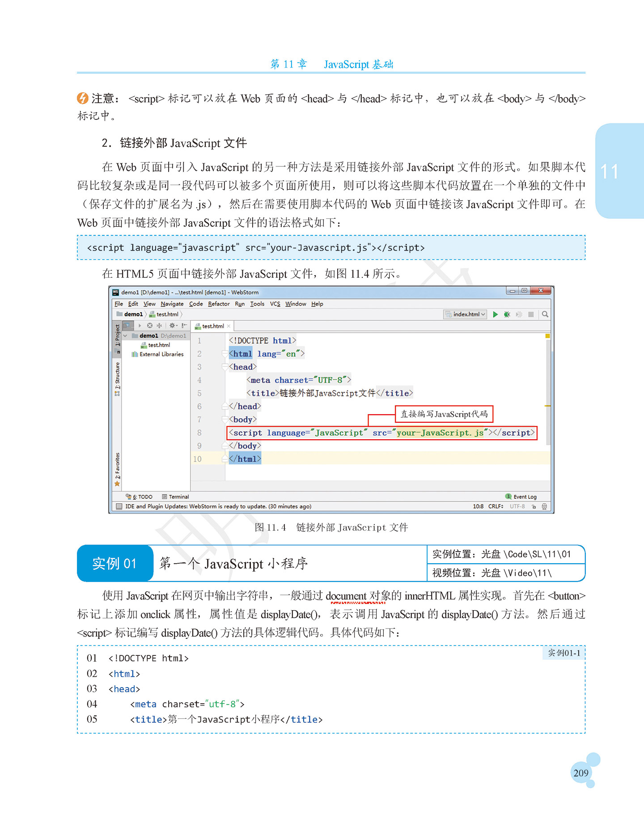The height and width of the screenshot is (820, 644).
Task: Click the DOCTYPE declaration on line 1
Action: 263,341
